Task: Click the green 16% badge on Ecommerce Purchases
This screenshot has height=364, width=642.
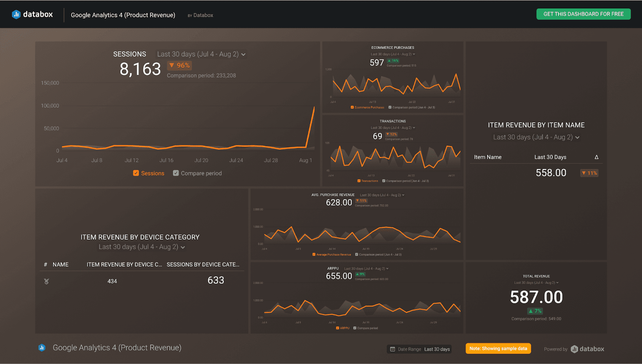Action: 393,61
